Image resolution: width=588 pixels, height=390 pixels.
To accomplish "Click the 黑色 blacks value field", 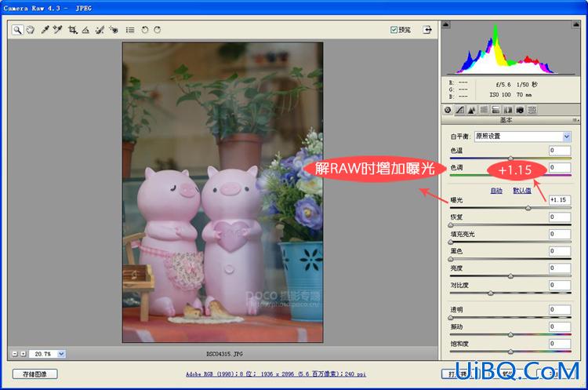I will (560, 251).
